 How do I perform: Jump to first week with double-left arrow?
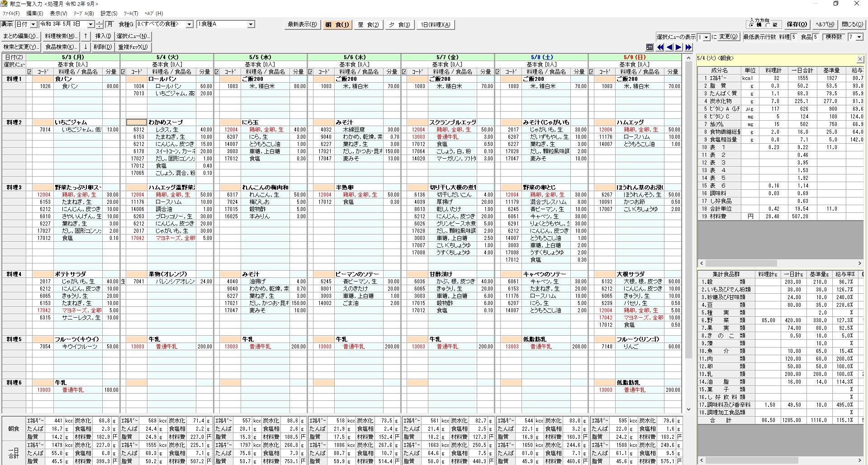tap(660, 47)
